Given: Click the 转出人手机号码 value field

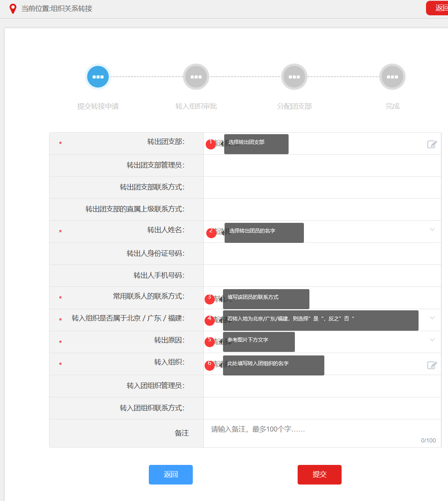Looking at the screenshot, I should 322,275.
